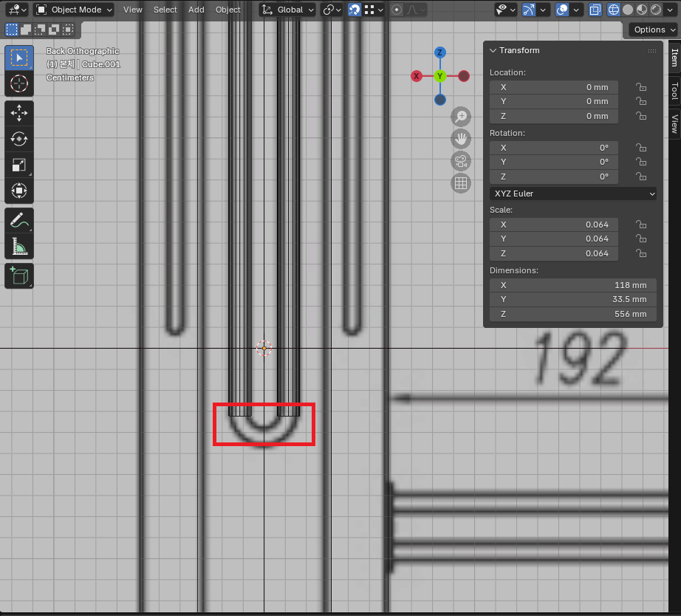The image size is (681, 616).
Task: Collapse the Transform panel
Action: pos(493,50)
